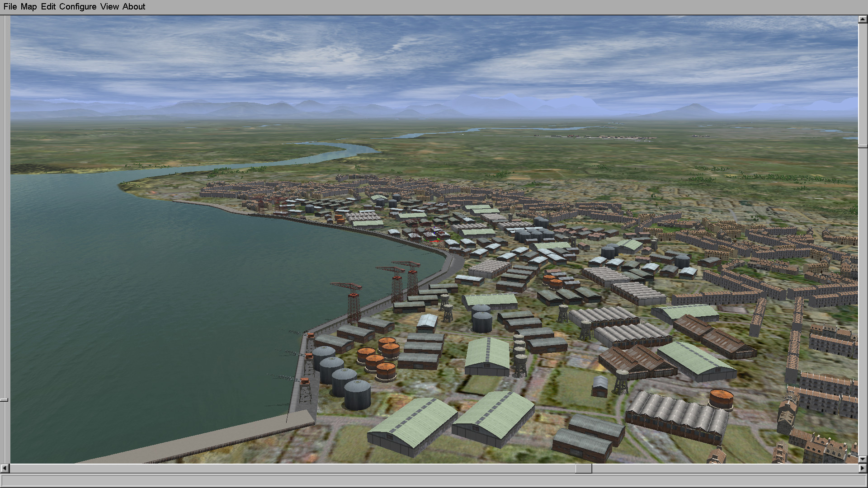
Task: Click the horizontal scrollbar thumb at bottom
Action: pos(583,469)
